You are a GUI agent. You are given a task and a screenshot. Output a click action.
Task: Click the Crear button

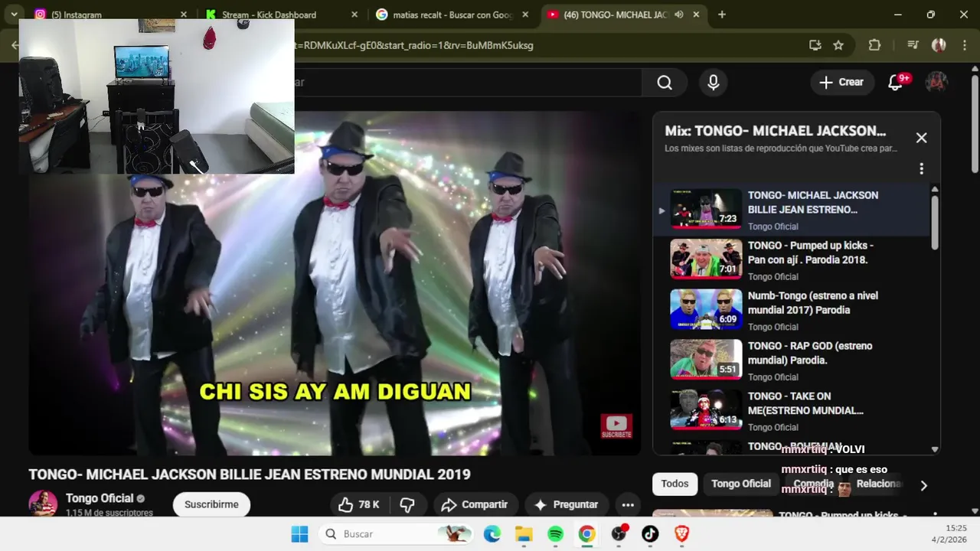click(841, 82)
